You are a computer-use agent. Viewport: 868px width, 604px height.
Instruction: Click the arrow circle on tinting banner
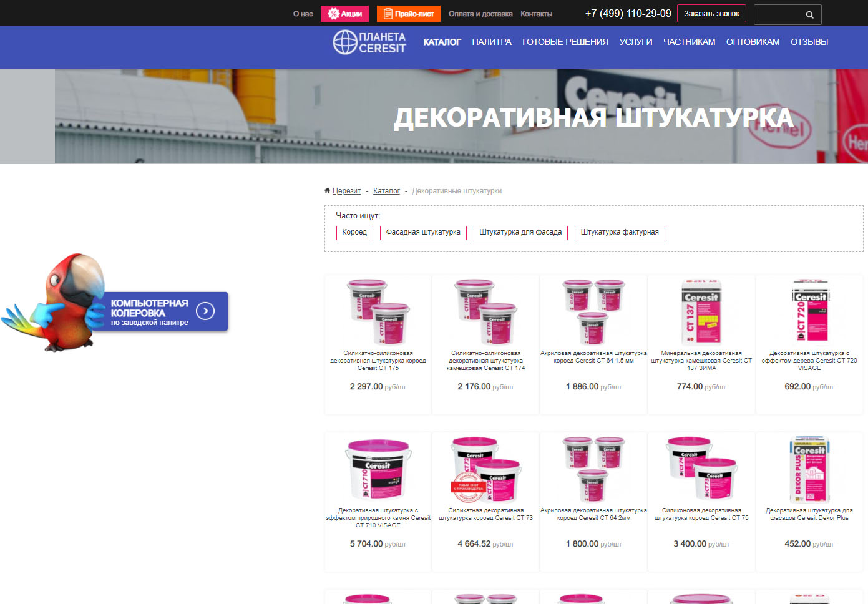point(205,311)
